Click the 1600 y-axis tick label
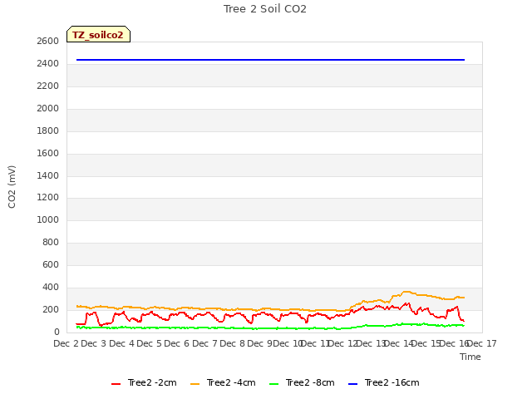The height and width of the screenshot is (399, 532). point(48,153)
